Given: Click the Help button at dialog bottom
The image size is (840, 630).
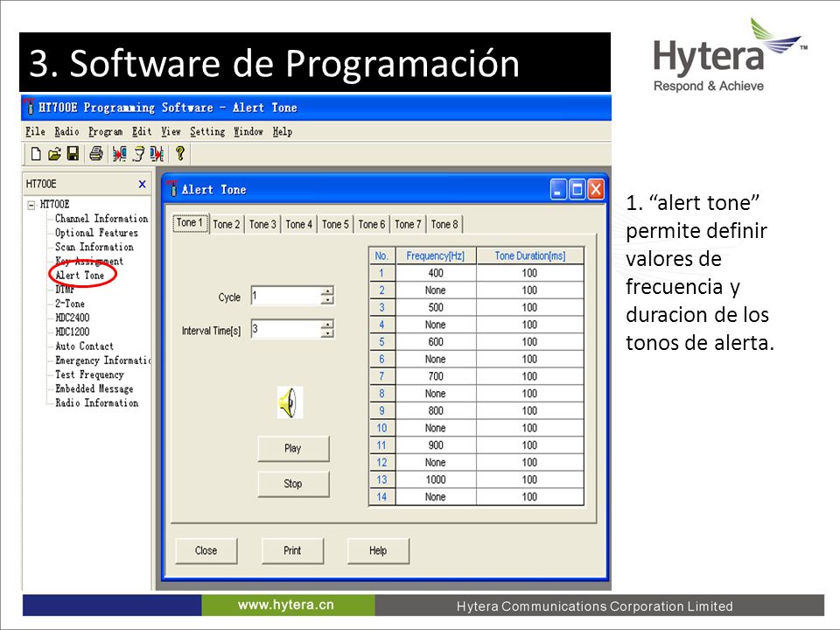Looking at the screenshot, I should coord(378,550).
